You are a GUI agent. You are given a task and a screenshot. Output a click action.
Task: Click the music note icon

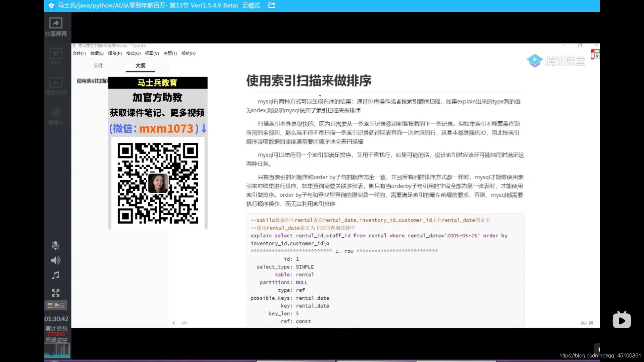(x=55, y=276)
